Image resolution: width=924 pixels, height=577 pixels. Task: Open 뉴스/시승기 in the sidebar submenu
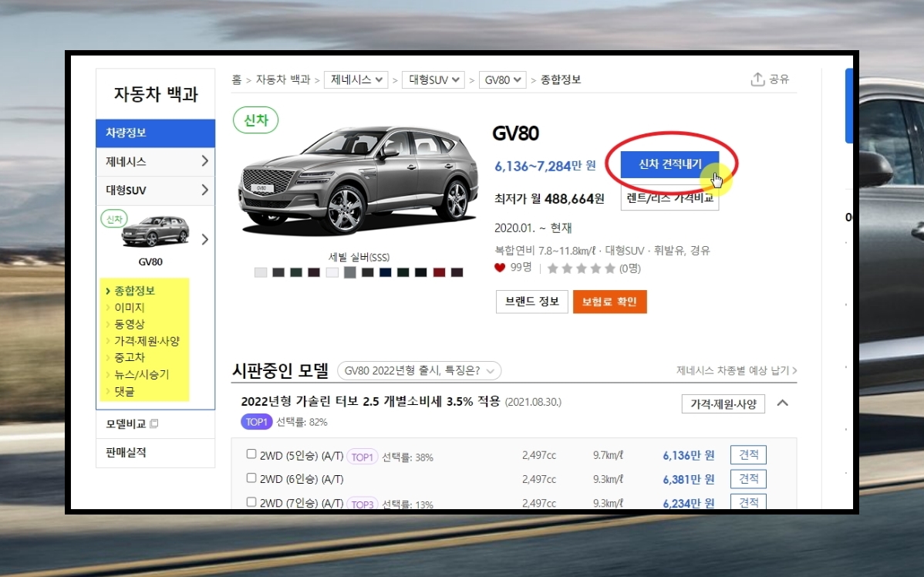click(x=141, y=374)
